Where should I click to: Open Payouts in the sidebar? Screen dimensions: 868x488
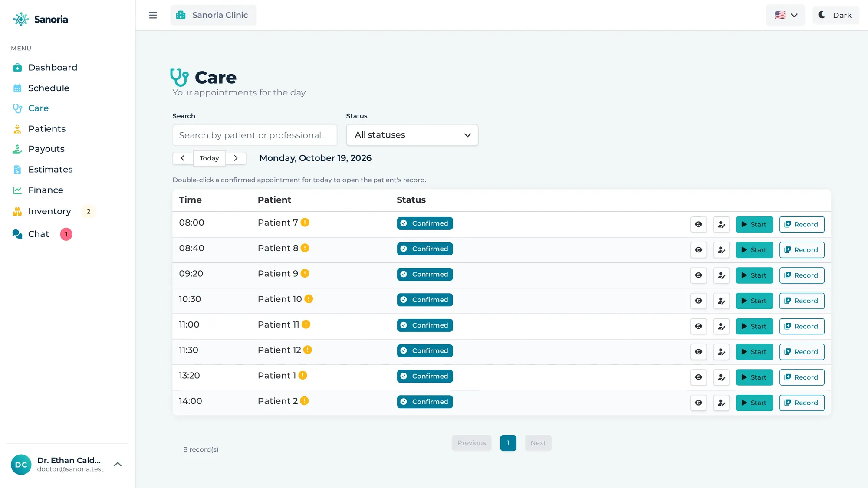(x=46, y=149)
